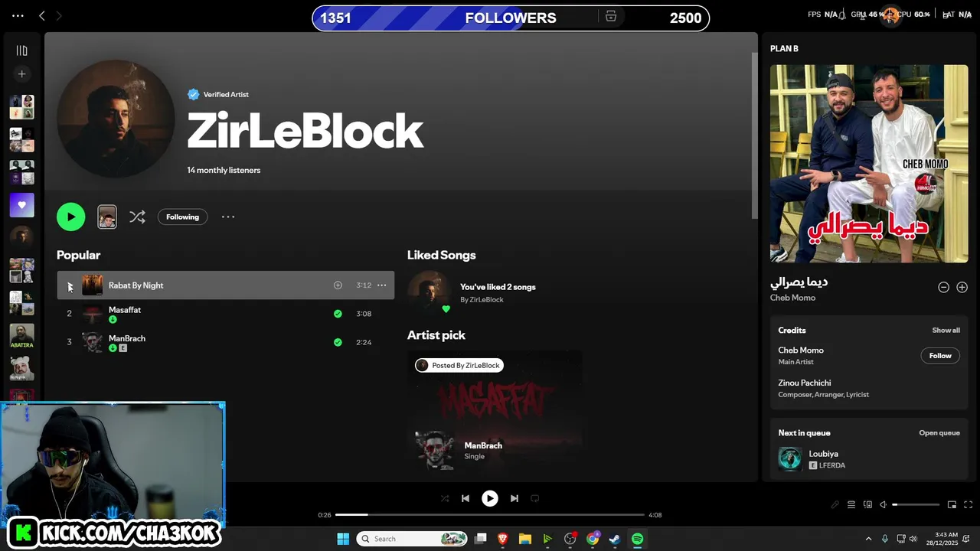The height and width of the screenshot is (551, 980).
Task: Click the Loubiya queue cover art
Action: coord(790,459)
